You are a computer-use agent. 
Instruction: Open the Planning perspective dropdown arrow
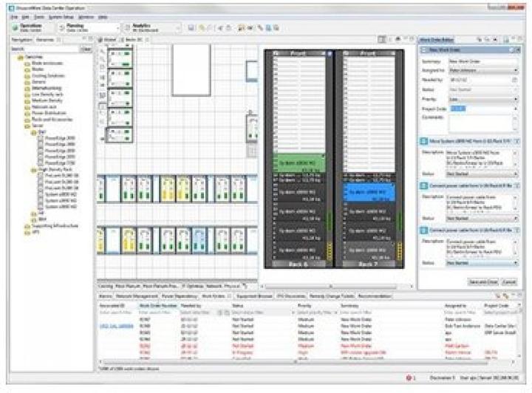(x=118, y=28)
